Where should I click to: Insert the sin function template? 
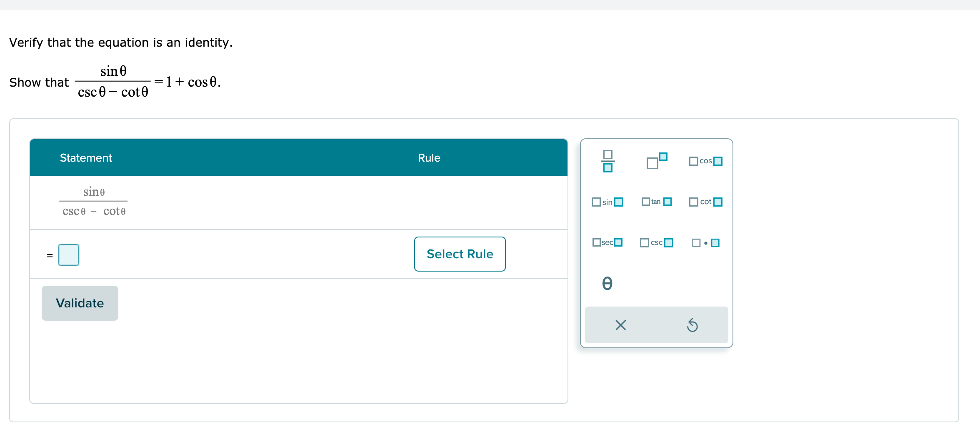click(x=607, y=202)
